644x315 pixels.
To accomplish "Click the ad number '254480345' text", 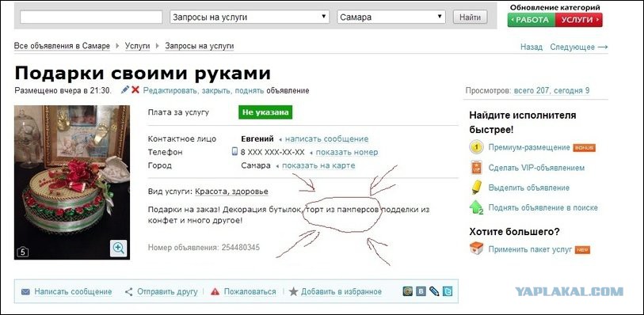I will (241, 247).
